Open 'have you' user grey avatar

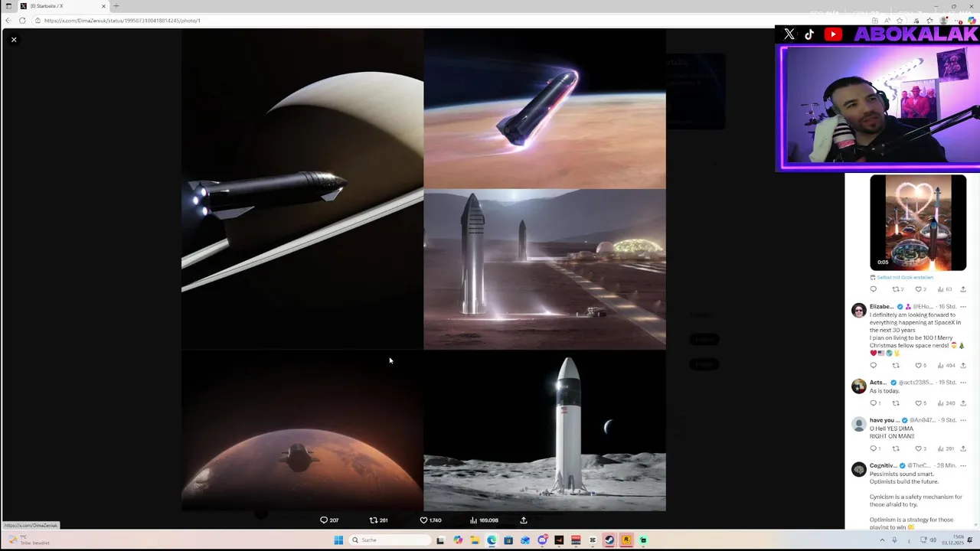[858, 424]
